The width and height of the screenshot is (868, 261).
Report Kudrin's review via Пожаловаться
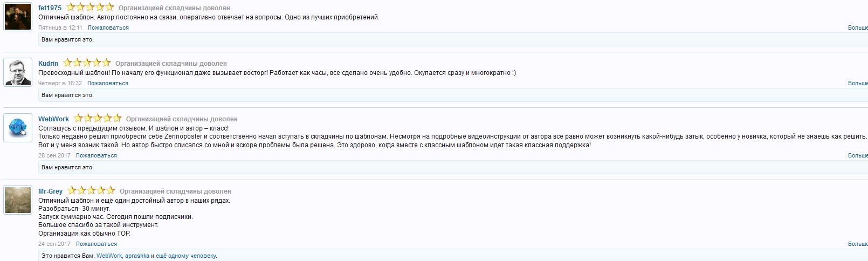[x=108, y=83]
